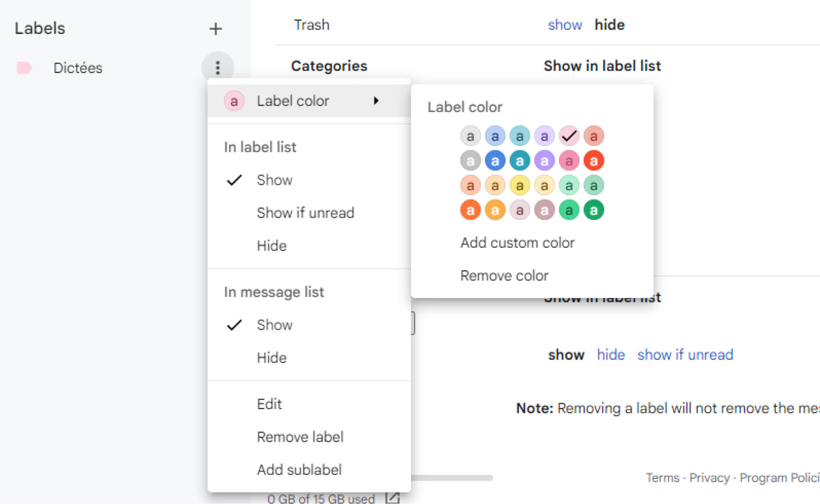Click Add sublabel menu entry
The image size is (820, 504).
pyautogui.click(x=299, y=470)
